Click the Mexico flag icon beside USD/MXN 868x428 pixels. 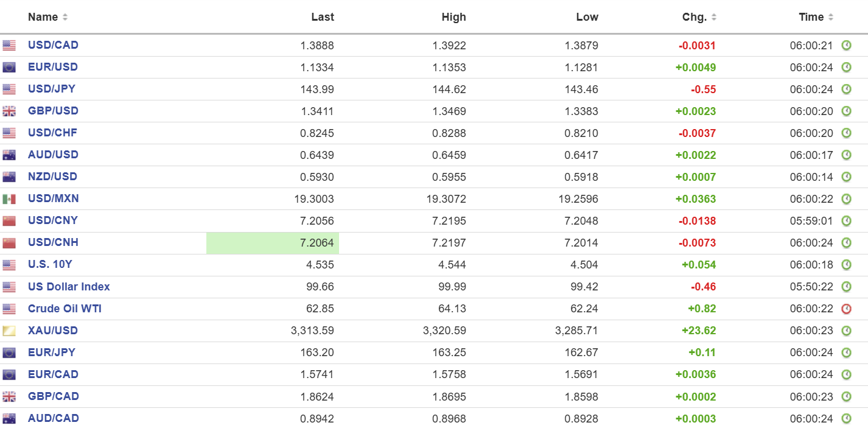tap(9, 199)
